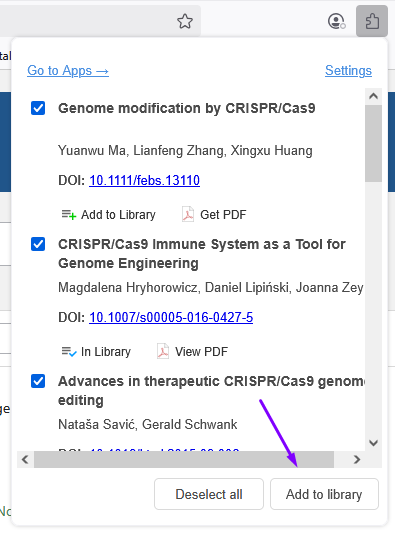Open DOI link 10.1111/febs.13110
This screenshot has height=533, width=395.
(144, 180)
